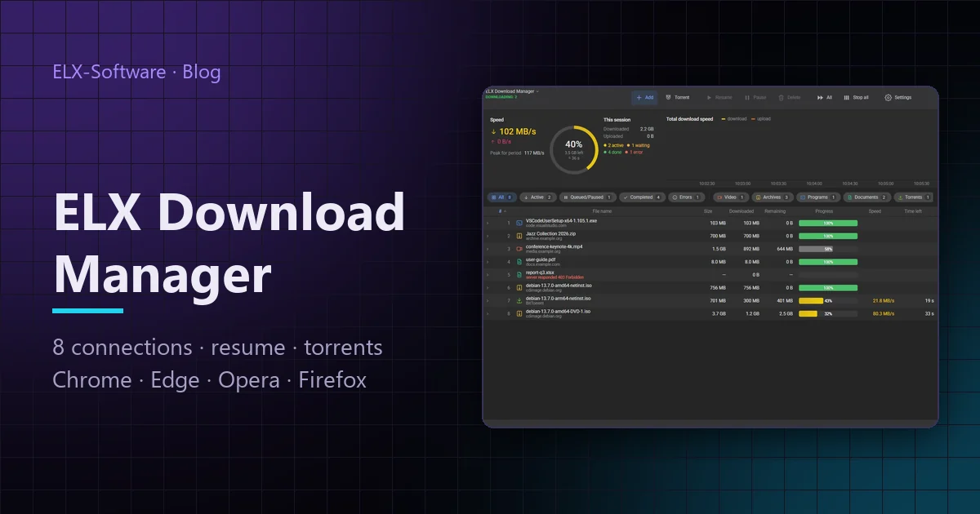Expand row 4 user-guide.pdf details

pyautogui.click(x=488, y=261)
